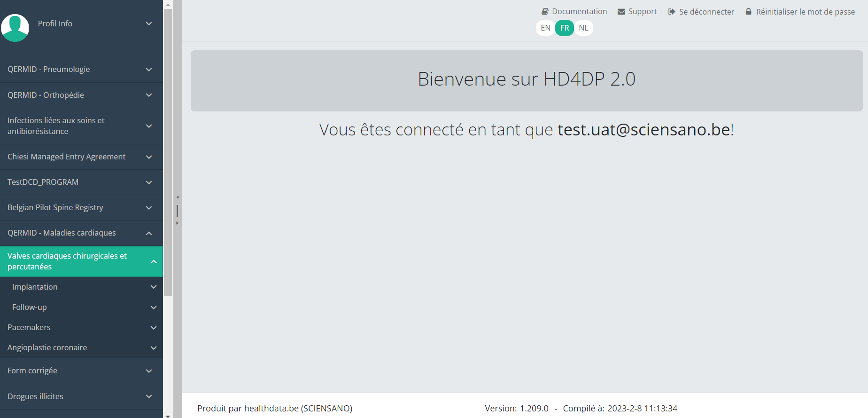Collapse QERMID - Maladies cardiaques menu

(x=149, y=233)
